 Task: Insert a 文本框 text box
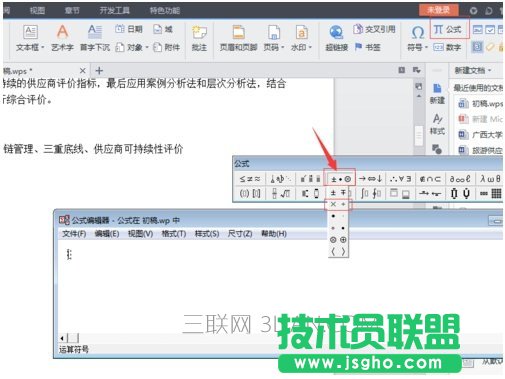click(30, 39)
